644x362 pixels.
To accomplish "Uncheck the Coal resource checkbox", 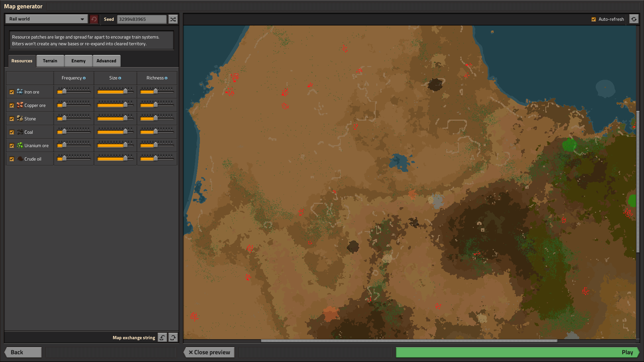I will click(x=12, y=132).
